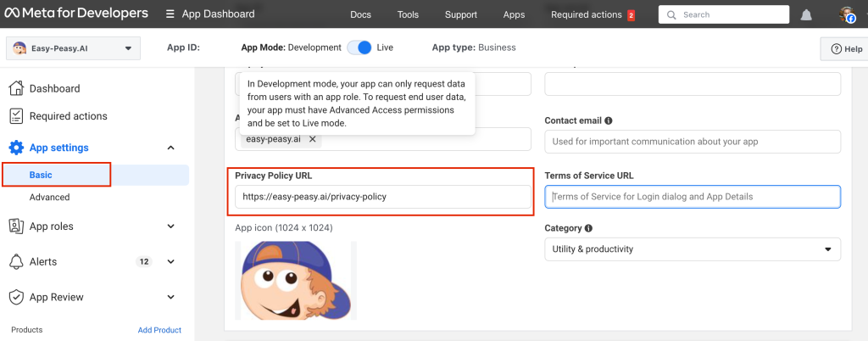The image size is (868, 341).
Task: Open the Docs menu in top navigation
Action: 360,14
